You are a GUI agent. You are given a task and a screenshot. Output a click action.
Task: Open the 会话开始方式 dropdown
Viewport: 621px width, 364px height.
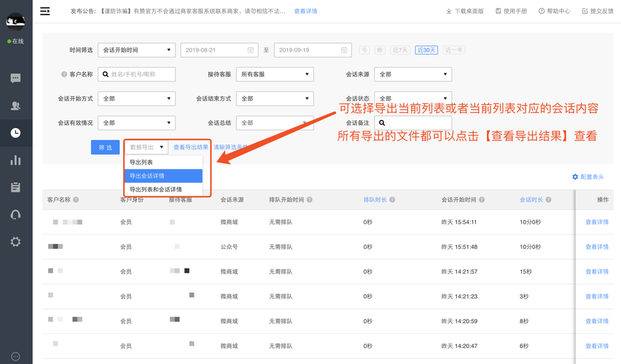(136, 99)
